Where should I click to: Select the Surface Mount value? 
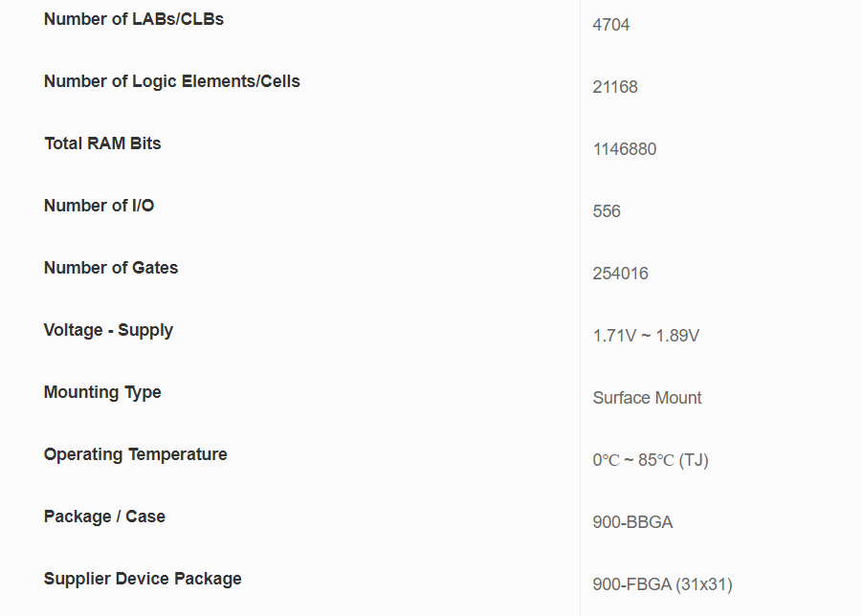tap(648, 398)
